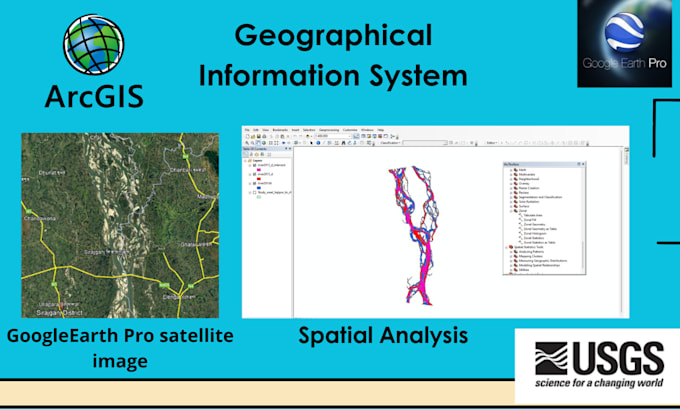The width and height of the screenshot is (680, 409).
Task: Click the Add Data icon
Action: click(307, 136)
